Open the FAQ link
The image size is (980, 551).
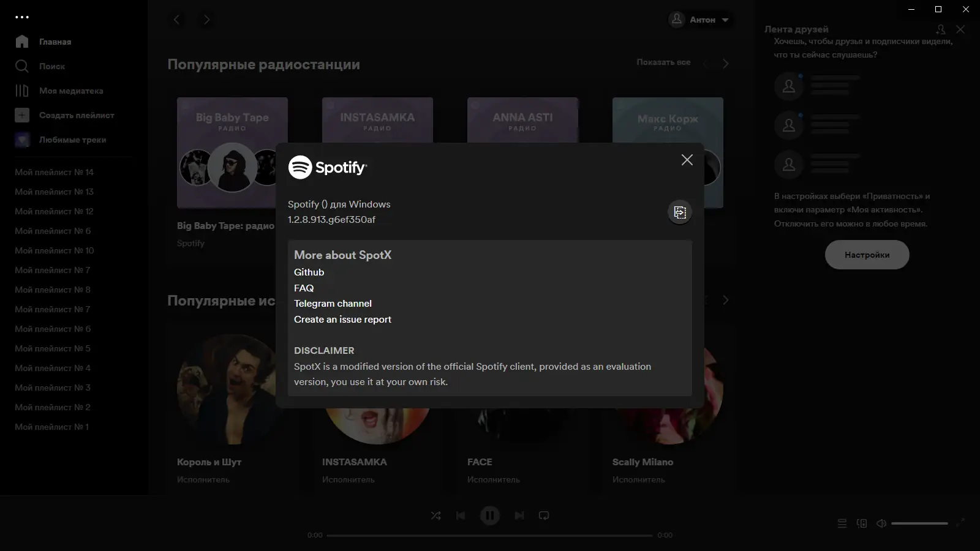(x=304, y=288)
